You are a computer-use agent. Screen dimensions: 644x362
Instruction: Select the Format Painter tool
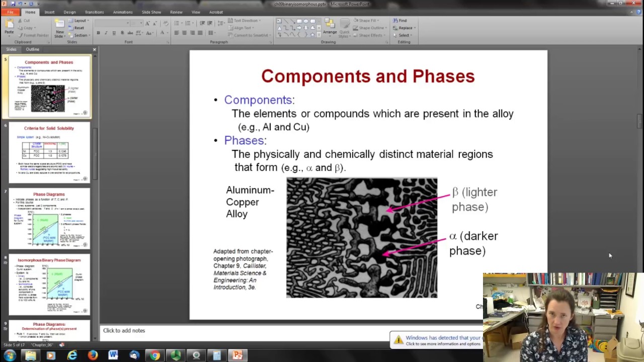[33, 35]
